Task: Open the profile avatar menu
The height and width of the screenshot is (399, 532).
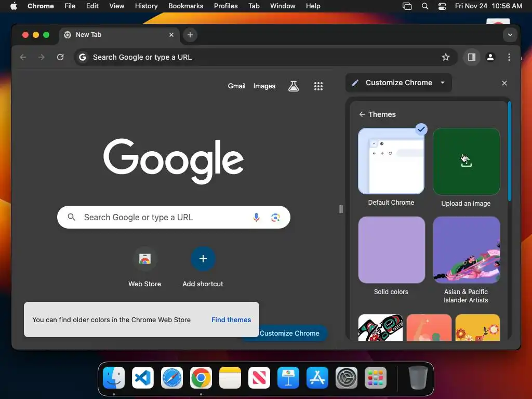Action: [490, 57]
